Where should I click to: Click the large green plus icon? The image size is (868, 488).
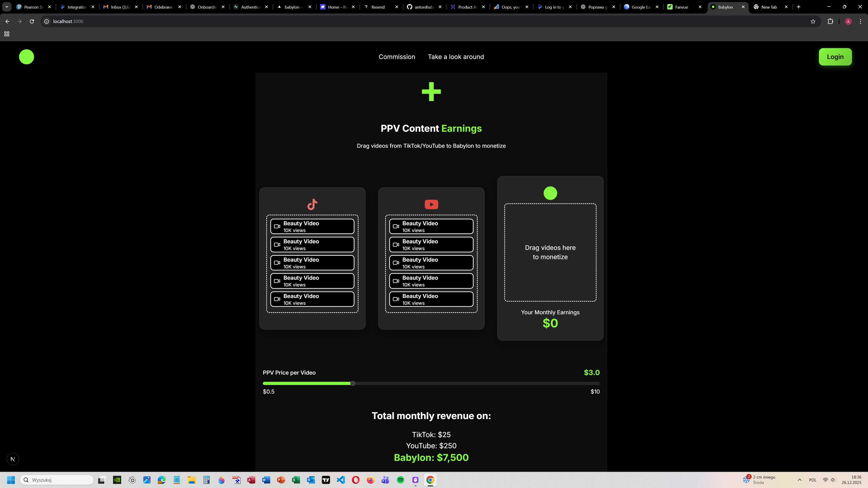click(431, 91)
